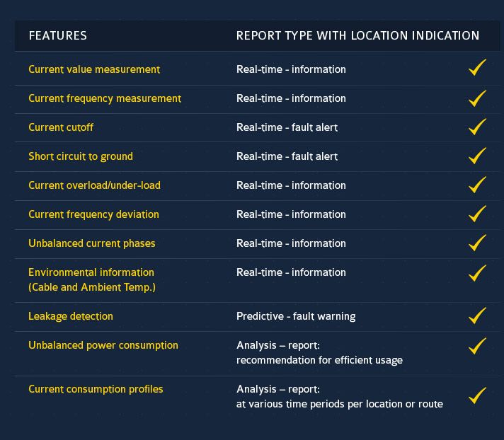The image size is (504, 440).
Task: Select the 'Current overload/under-load' feature text
Action: click(95, 185)
